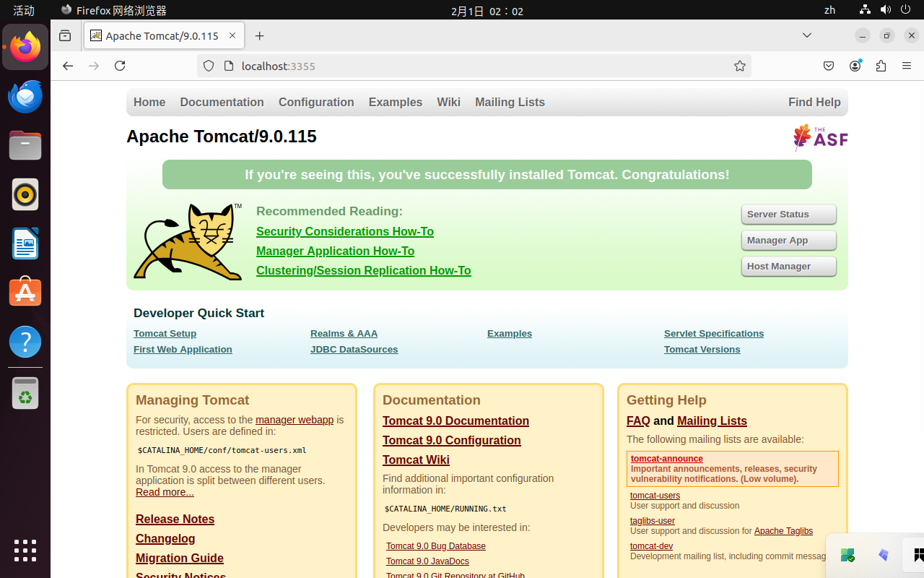Open the Wiki navigation item
The image size is (924, 578).
[x=448, y=103]
